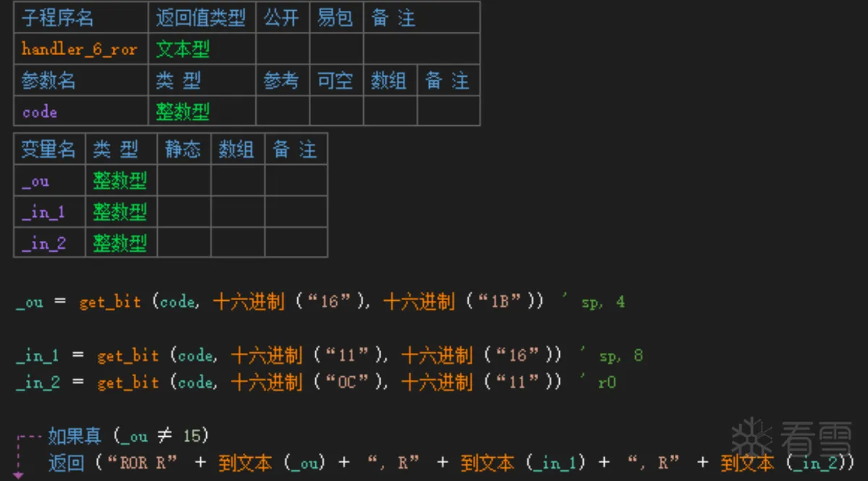Click the comment ' r0
Viewport: 868px width, 481px height.
point(599,383)
